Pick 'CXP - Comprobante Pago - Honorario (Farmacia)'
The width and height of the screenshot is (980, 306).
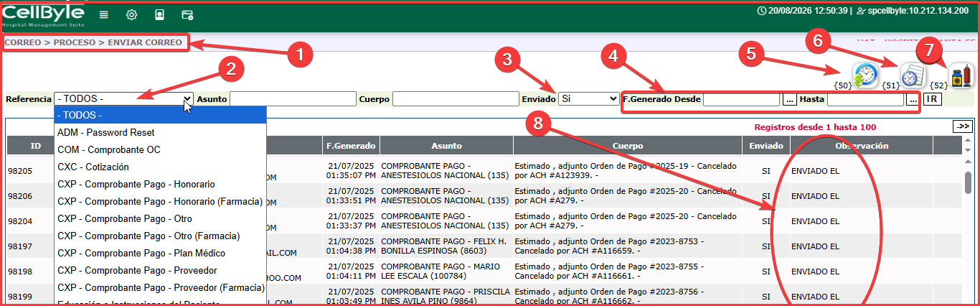161,201
